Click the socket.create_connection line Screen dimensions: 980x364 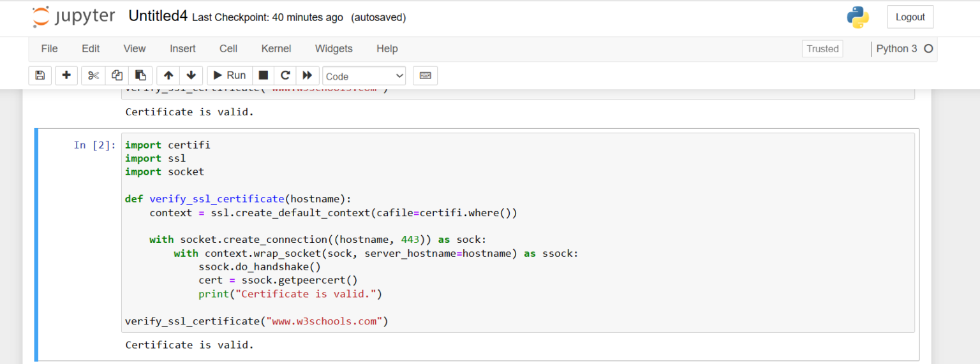pyautogui.click(x=318, y=240)
